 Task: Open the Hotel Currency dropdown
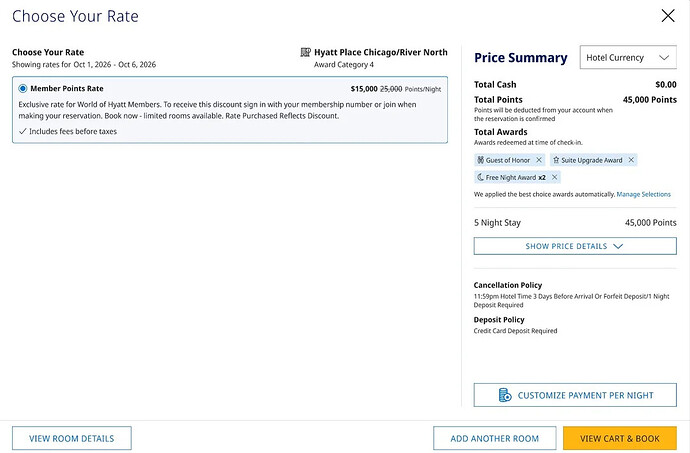coord(628,57)
